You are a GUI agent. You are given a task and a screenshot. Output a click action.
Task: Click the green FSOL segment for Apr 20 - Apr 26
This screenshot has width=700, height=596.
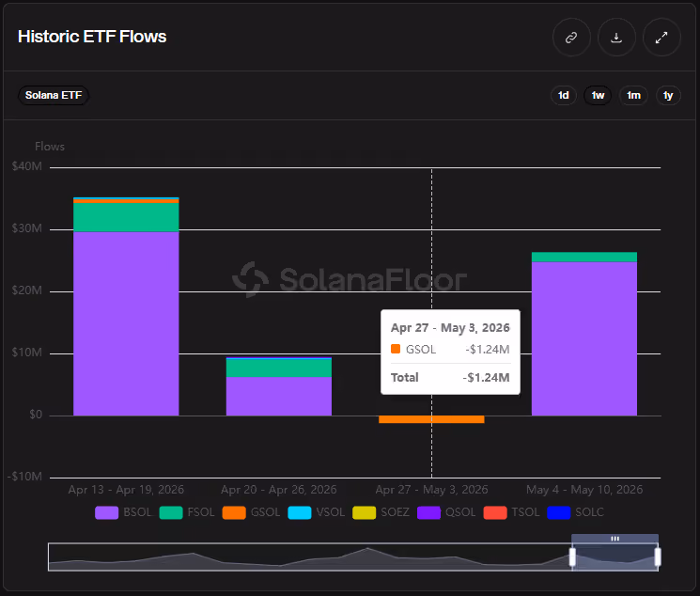(278, 369)
